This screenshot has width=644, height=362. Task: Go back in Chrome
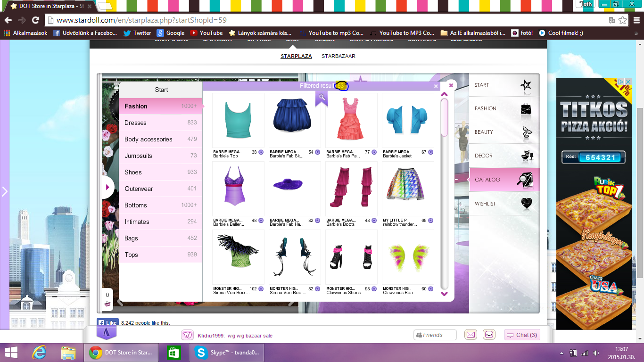(8, 20)
